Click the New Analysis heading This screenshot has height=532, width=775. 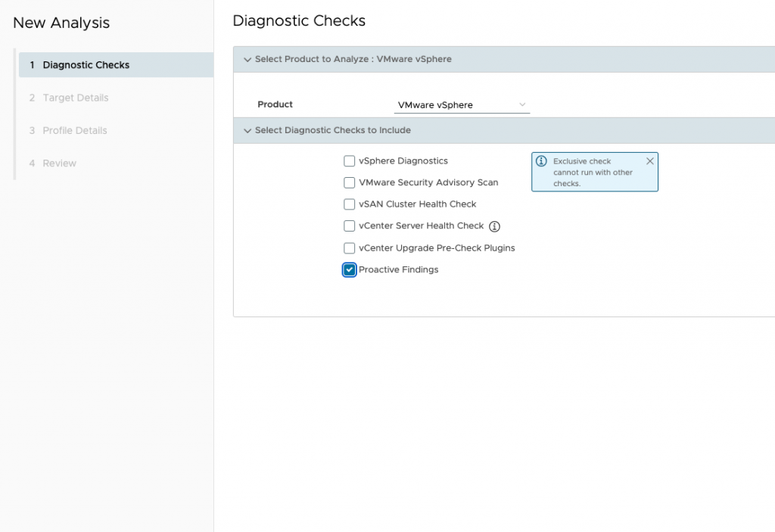click(x=61, y=23)
